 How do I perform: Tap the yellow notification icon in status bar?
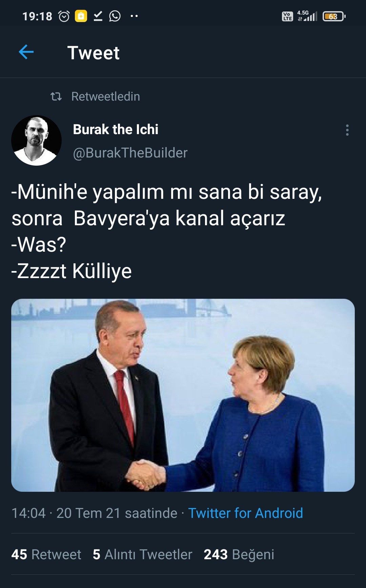(x=81, y=16)
